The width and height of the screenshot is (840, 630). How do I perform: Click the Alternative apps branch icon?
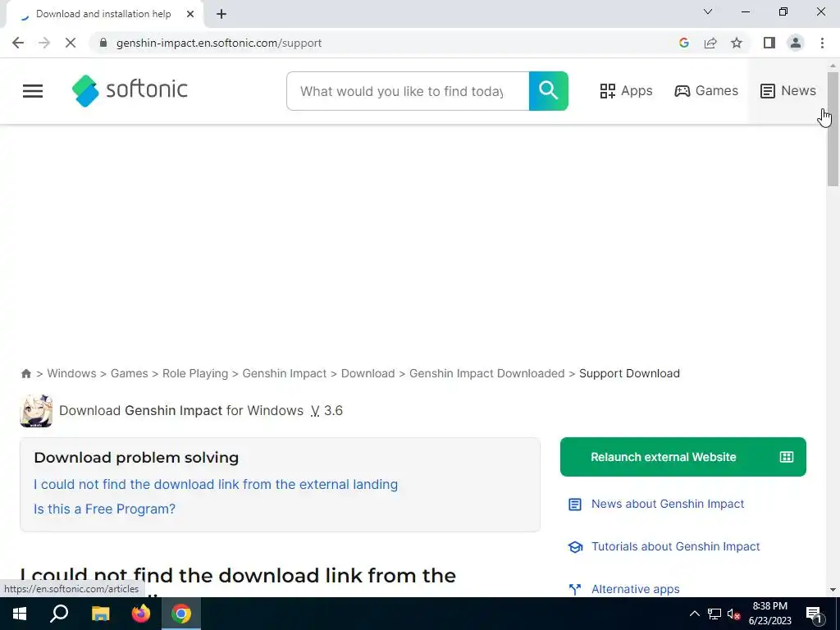tap(575, 589)
